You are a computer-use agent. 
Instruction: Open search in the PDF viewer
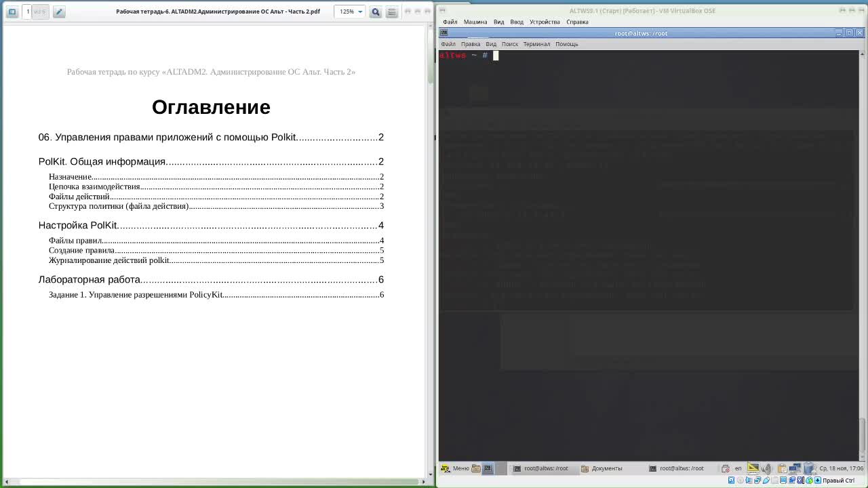pos(375,12)
